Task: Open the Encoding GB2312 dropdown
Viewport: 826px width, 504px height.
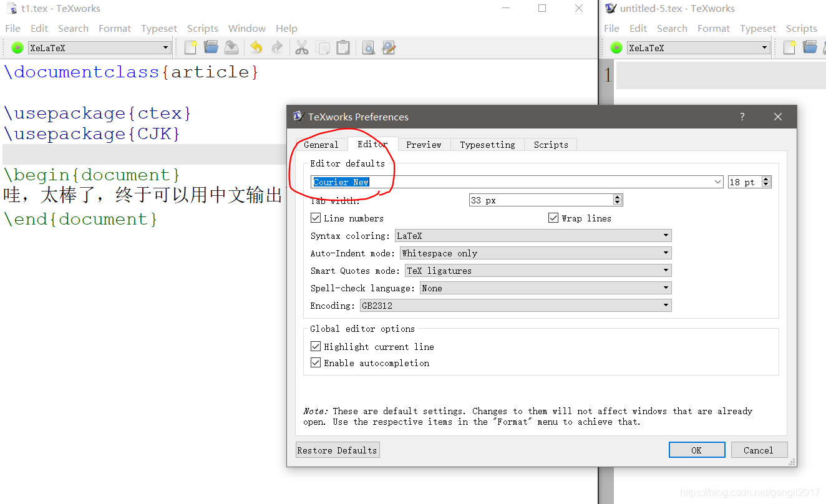Action: 515,306
